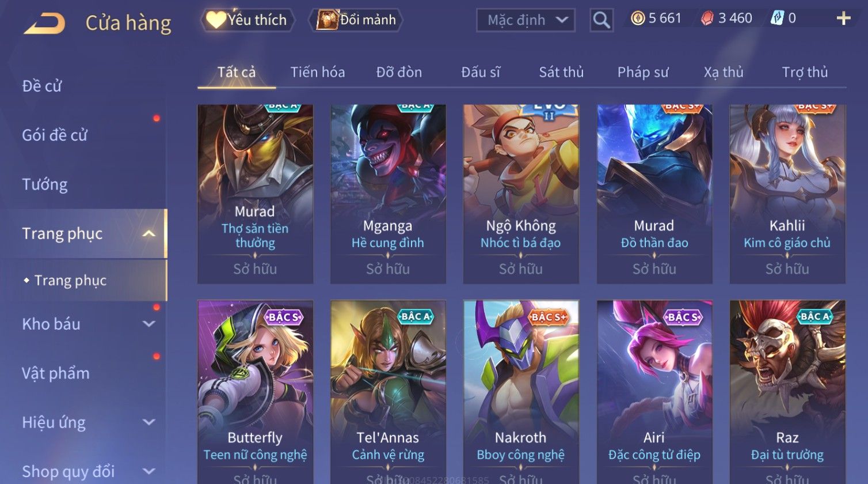Open the Mặc định sort dropdown
The image size is (868, 484).
click(525, 20)
